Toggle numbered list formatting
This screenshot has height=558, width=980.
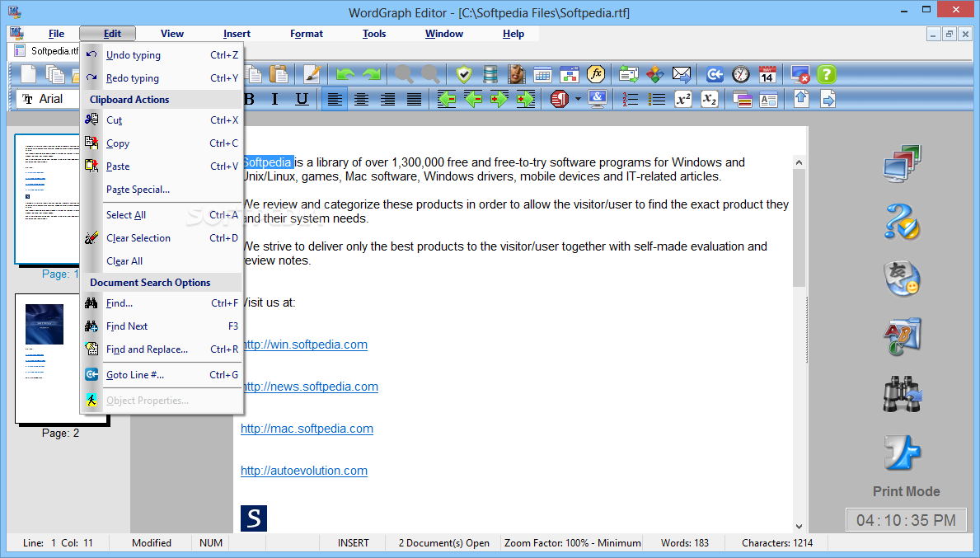(630, 99)
